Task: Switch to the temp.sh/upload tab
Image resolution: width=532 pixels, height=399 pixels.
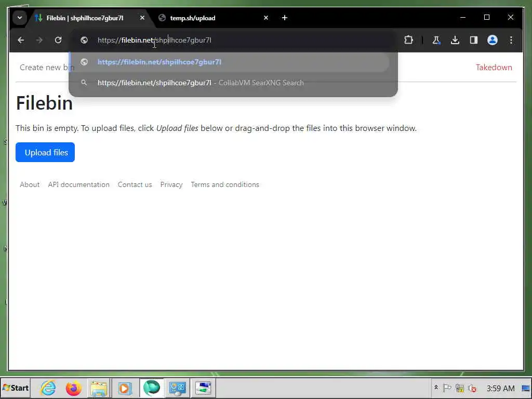Action: pos(193,18)
